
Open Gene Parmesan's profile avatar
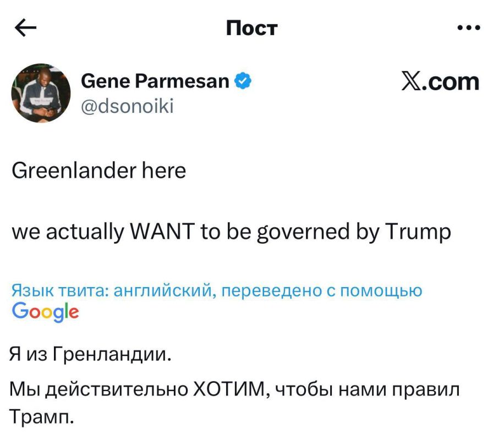pos(41,91)
